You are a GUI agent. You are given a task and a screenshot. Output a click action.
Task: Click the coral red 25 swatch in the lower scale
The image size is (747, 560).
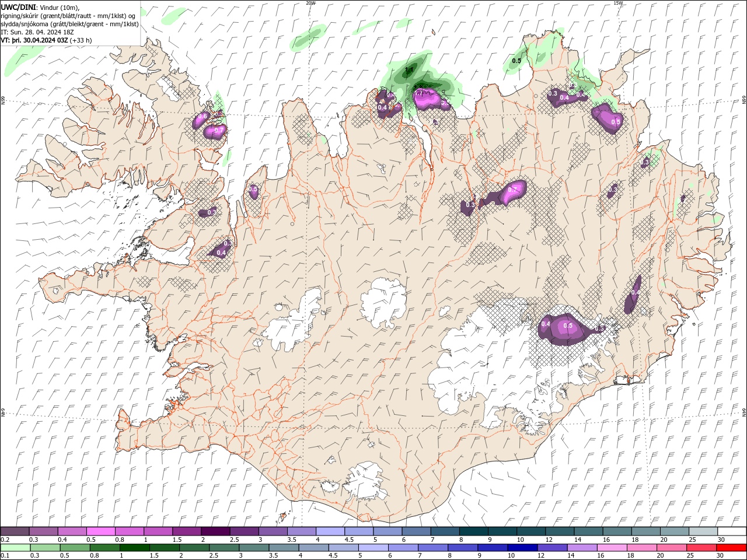tap(701, 548)
